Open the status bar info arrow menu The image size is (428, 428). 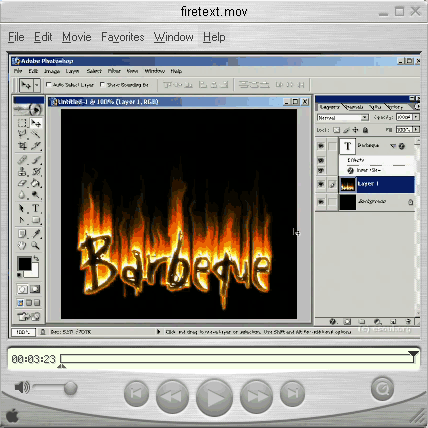pyautogui.click(x=158, y=332)
